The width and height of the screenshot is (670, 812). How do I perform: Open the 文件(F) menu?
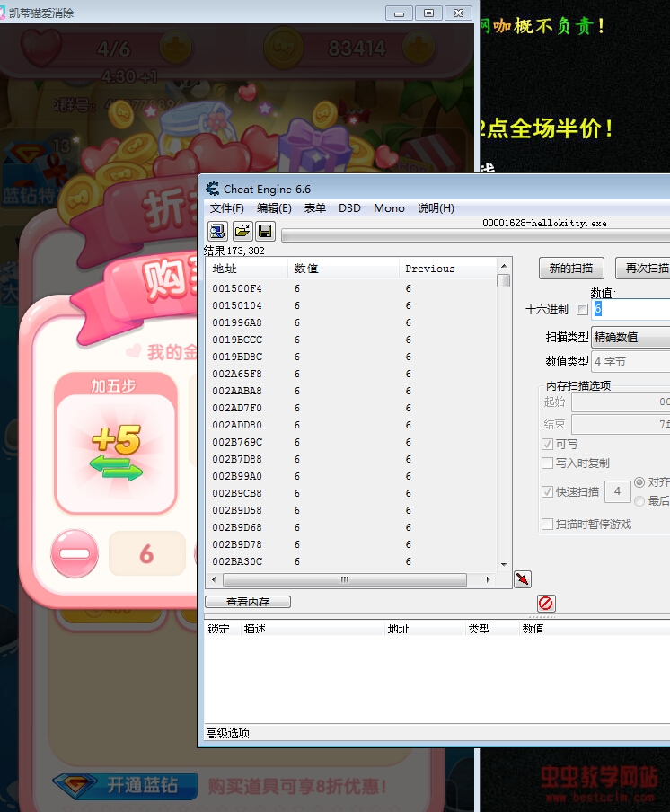pos(227,208)
